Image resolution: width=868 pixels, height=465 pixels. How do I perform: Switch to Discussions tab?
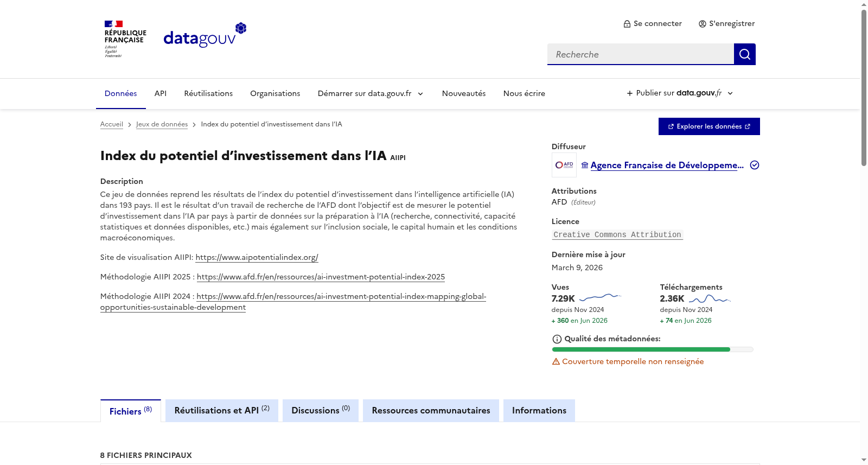coord(321,411)
